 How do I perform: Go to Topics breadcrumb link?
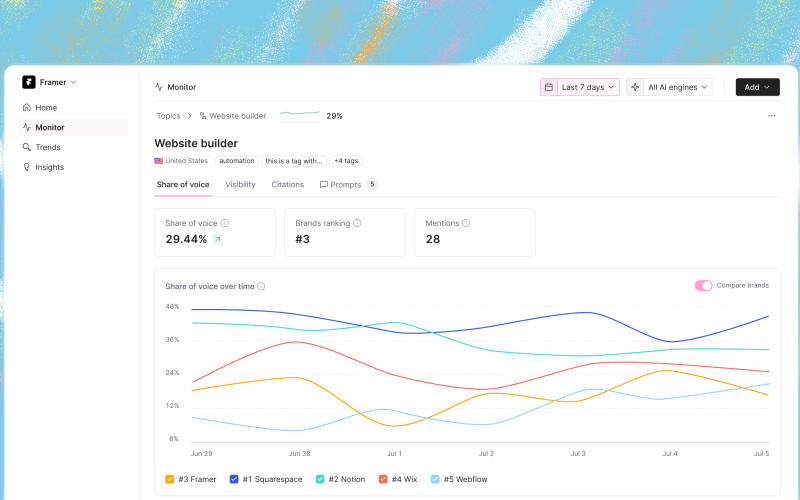[168, 116]
